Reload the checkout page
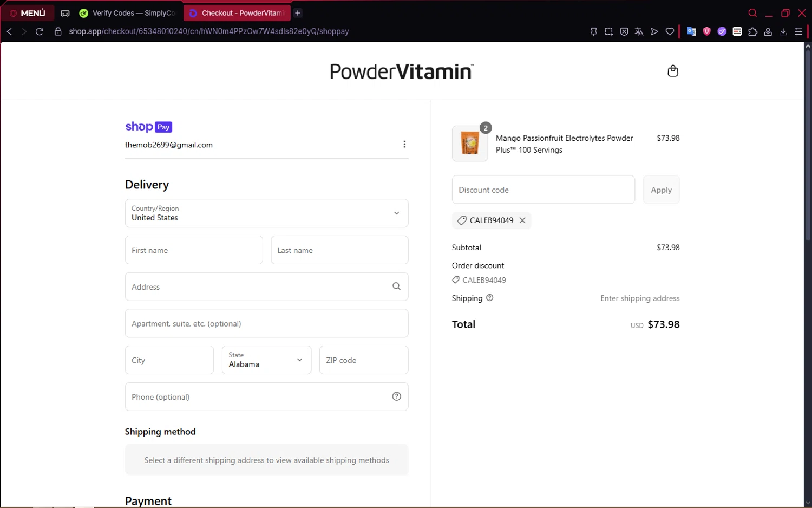Screen dimensions: 812x508 (40, 31)
